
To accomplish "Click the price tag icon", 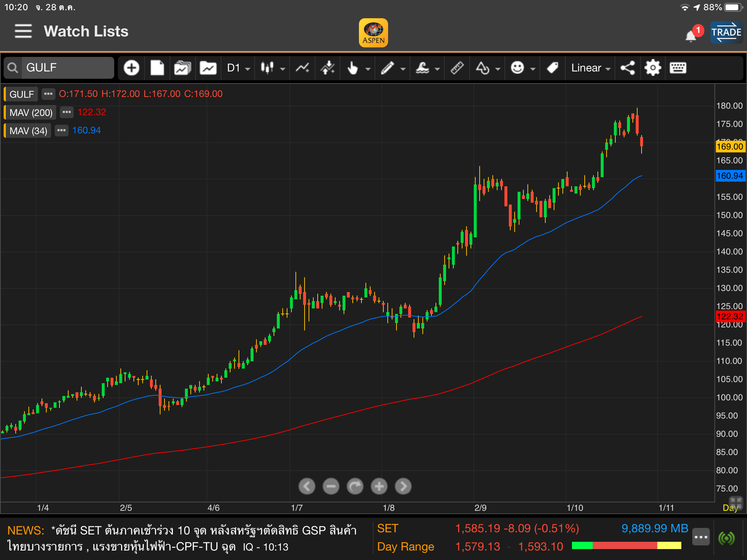I will 552,68.
